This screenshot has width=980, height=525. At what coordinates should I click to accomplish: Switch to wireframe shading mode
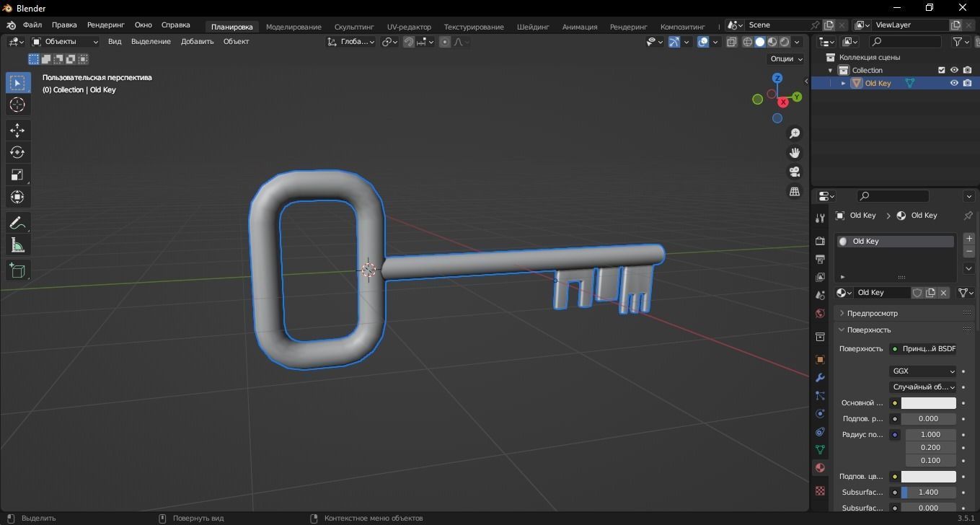[x=747, y=42]
